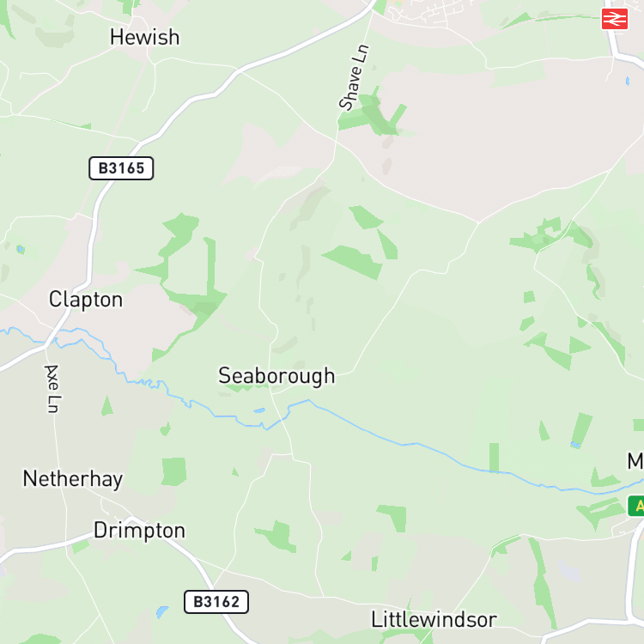Open the Hewish village label

point(144,38)
